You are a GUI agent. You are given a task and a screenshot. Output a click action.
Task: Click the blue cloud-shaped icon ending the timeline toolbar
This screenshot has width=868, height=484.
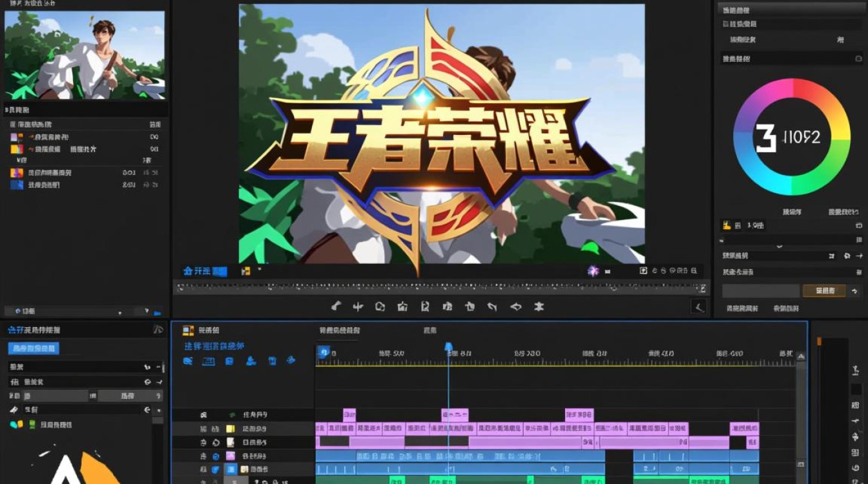(291, 360)
